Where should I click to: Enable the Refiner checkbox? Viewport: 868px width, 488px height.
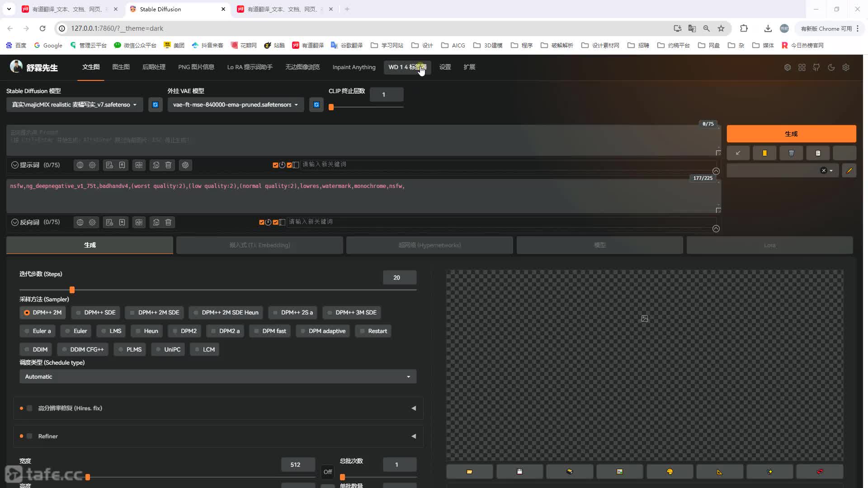[29, 436]
